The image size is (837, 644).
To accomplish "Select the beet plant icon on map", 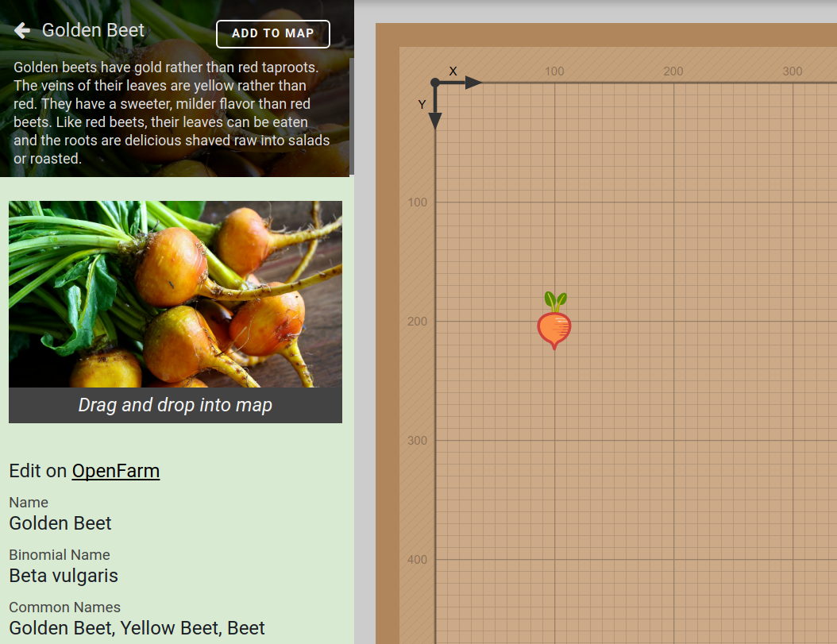I will click(554, 322).
